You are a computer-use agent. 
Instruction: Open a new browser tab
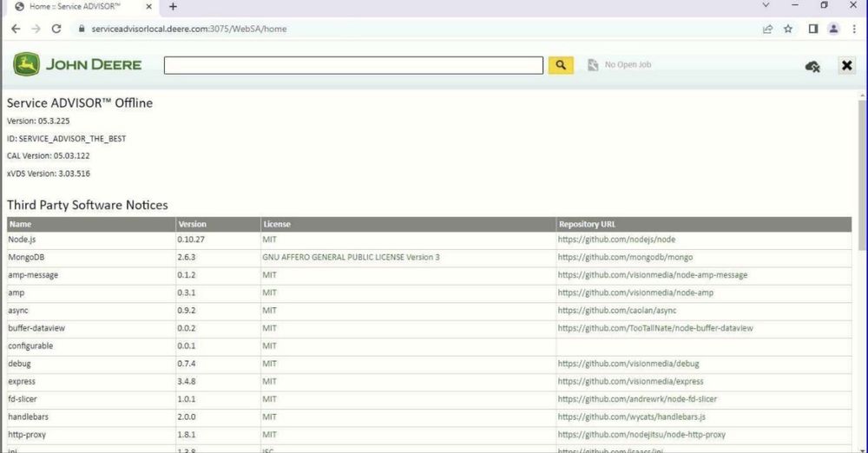click(x=174, y=7)
